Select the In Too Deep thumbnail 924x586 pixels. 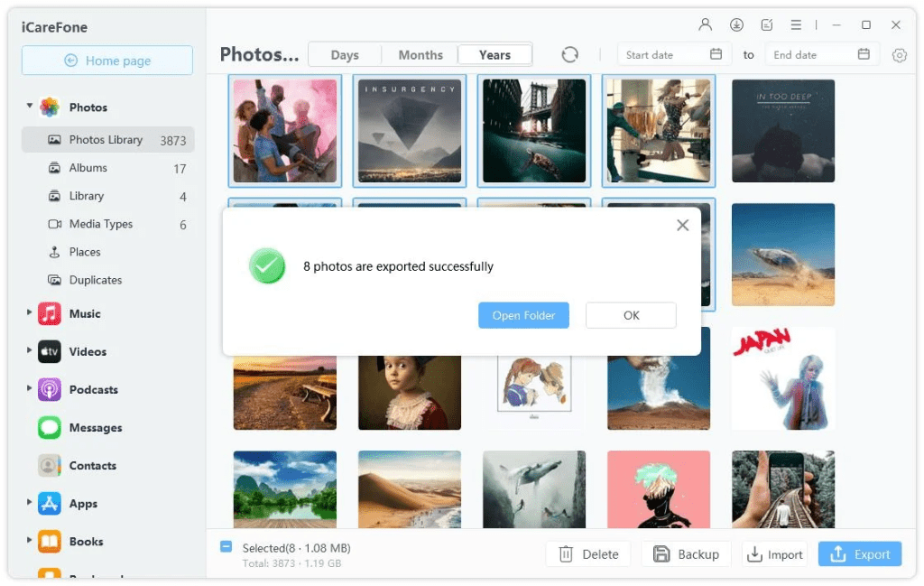tap(783, 131)
